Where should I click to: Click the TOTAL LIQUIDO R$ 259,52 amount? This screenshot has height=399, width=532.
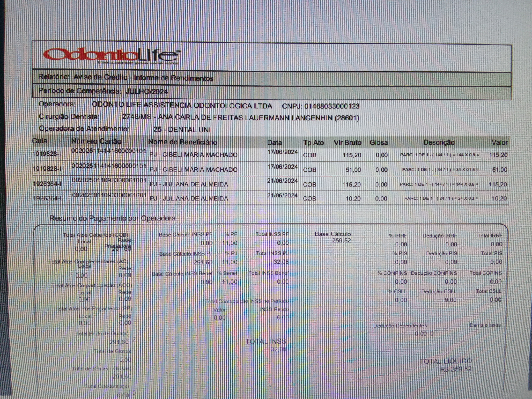point(456,369)
